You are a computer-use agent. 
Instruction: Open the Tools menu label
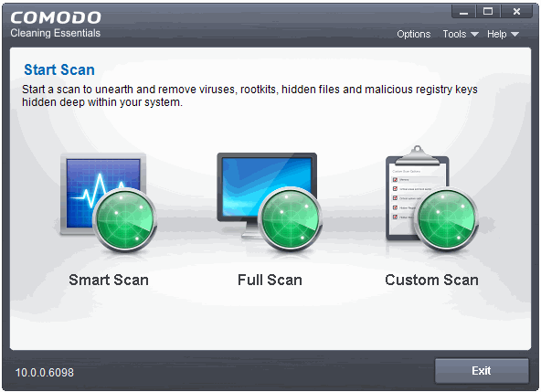454,34
